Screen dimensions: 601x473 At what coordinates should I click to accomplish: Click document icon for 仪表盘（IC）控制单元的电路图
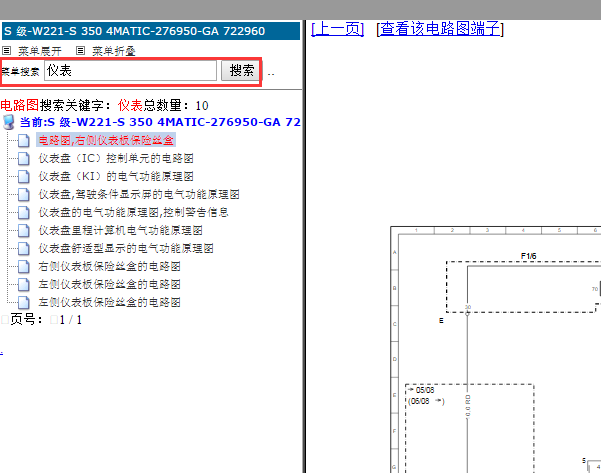23,158
